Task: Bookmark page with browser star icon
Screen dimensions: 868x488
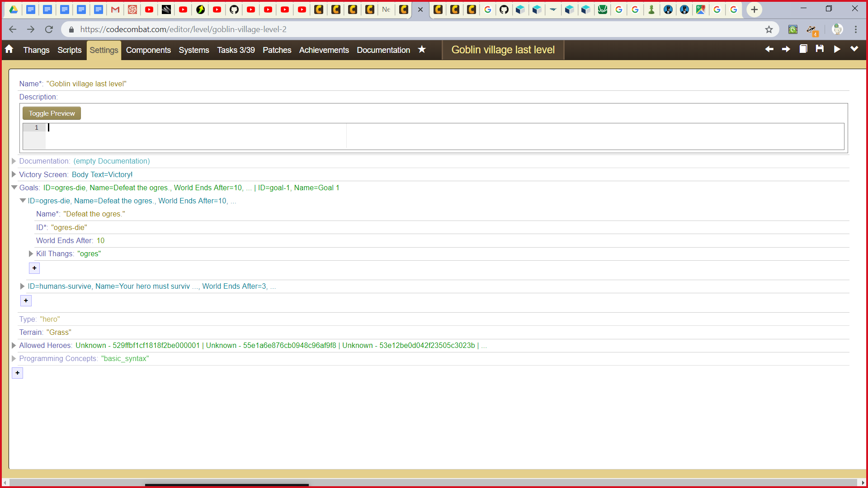Action: [x=769, y=29]
